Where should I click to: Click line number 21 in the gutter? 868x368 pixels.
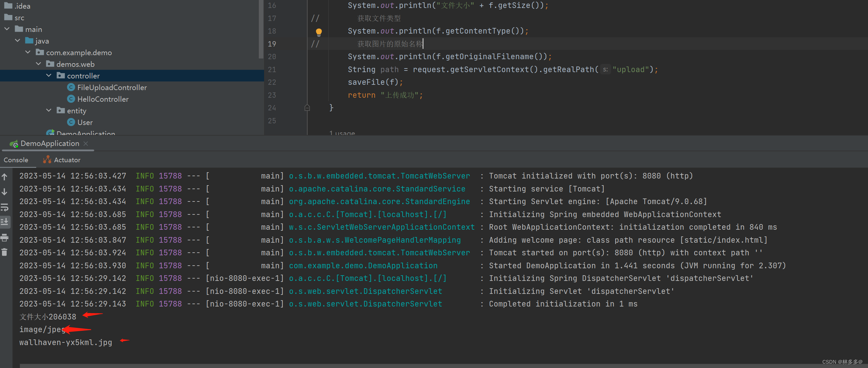click(x=272, y=69)
